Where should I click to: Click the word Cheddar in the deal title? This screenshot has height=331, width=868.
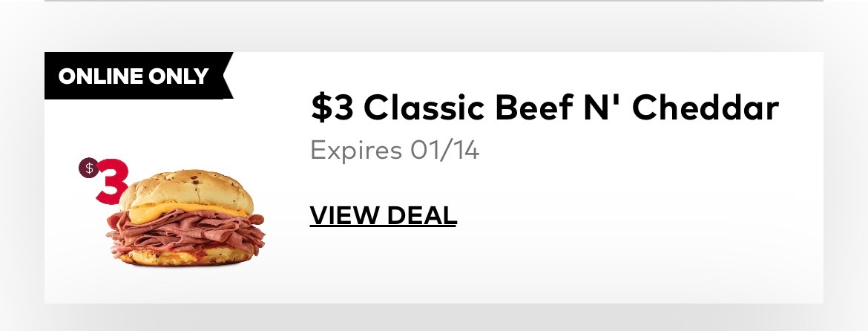[706, 108]
